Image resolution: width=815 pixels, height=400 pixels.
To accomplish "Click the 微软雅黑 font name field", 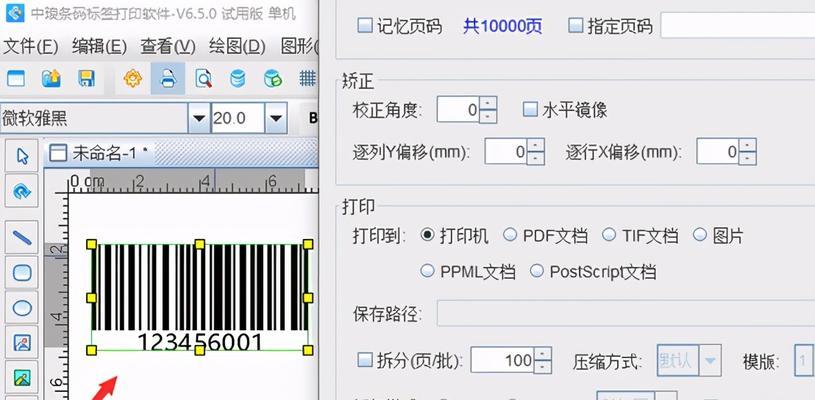I will pos(94,118).
